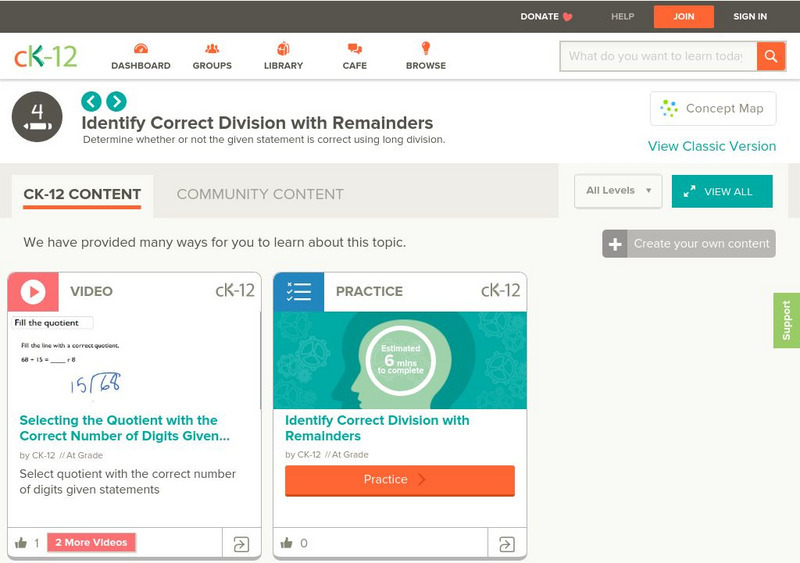Click the CK-12 logo
Screen dimensions: 800x563
(x=45, y=56)
